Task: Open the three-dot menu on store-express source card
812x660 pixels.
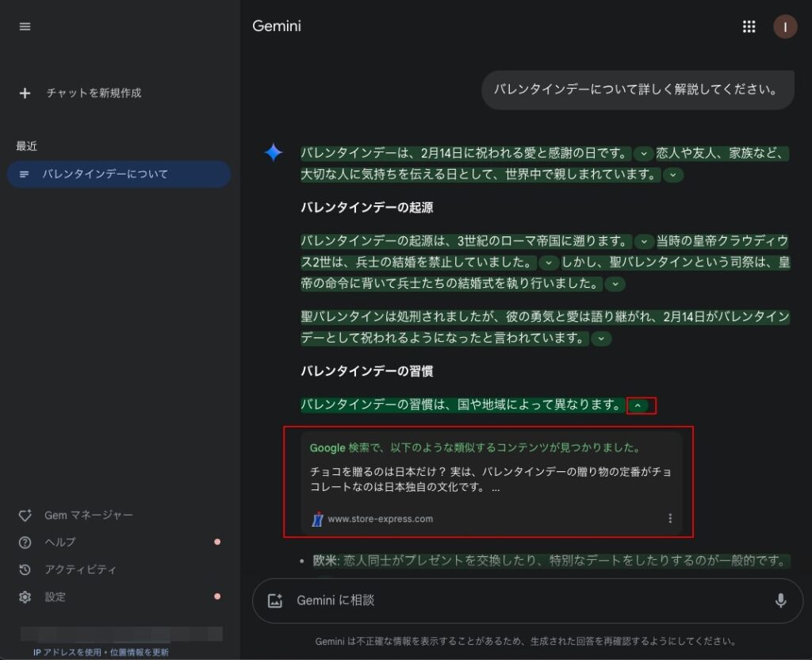Action: 670,518
